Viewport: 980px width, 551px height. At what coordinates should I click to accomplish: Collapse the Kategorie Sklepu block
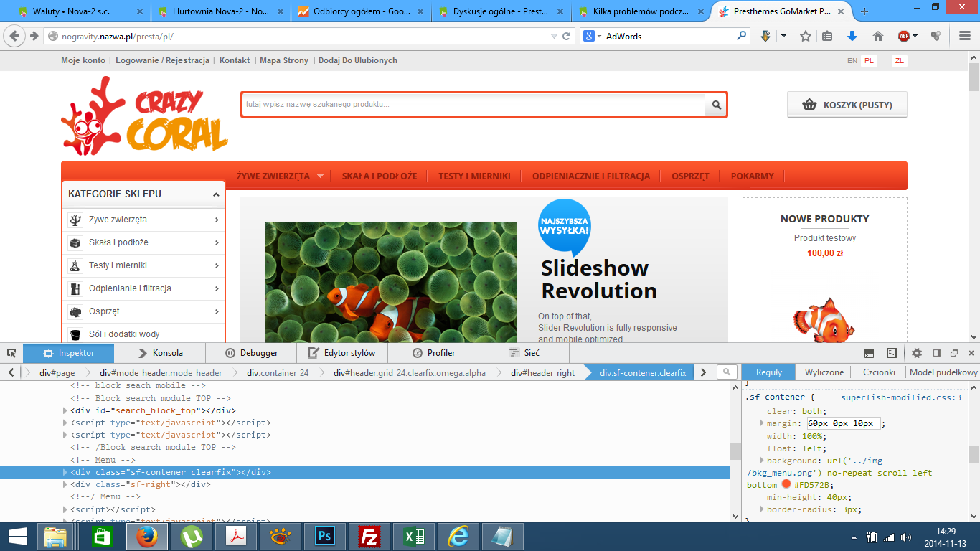point(216,194)
